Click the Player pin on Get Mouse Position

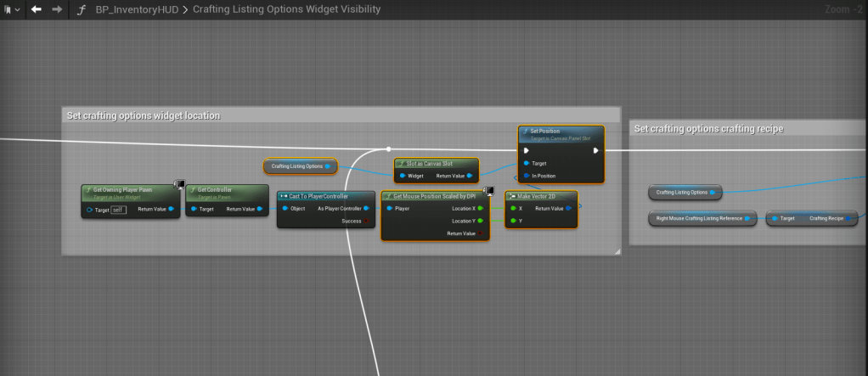coord(390,209)
